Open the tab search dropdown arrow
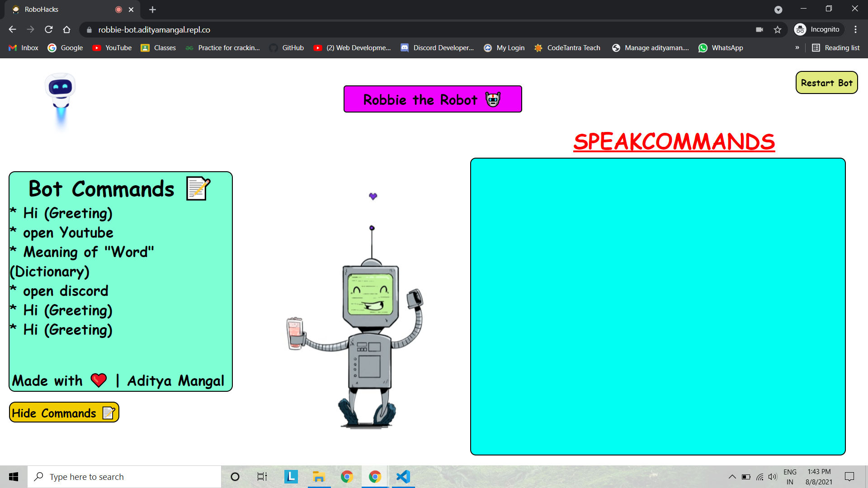 pyautogui.click(x=778, y=9)
